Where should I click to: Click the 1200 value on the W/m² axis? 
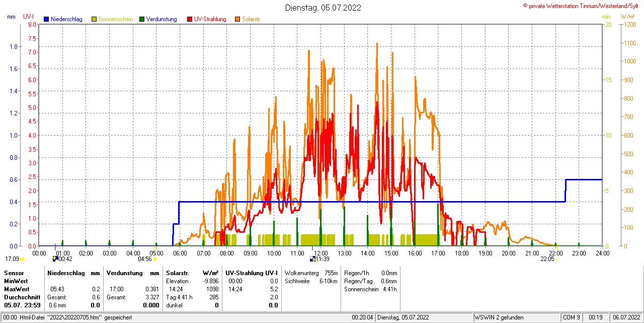point(629,24)
